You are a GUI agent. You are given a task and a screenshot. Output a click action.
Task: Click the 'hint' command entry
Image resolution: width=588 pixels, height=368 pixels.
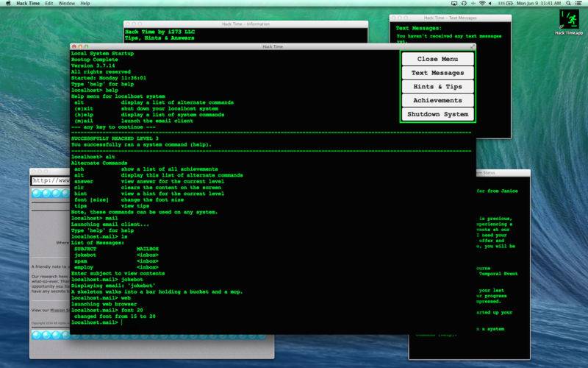[81, 194]
